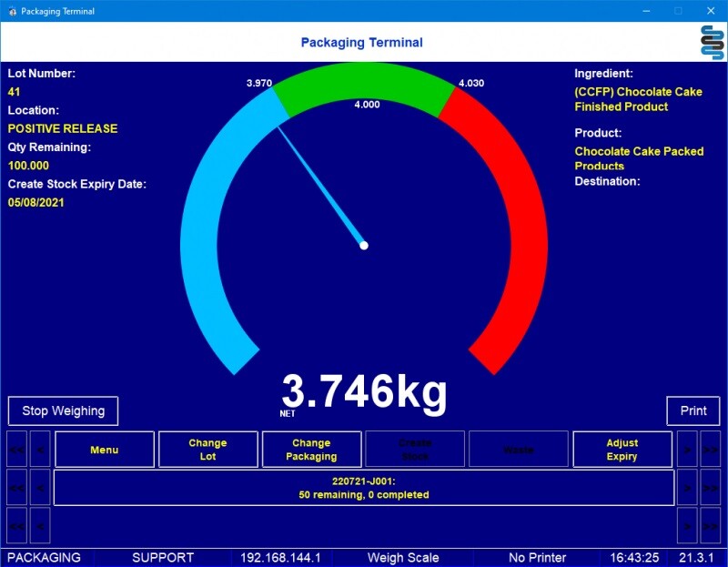Jump to last page in job list row
728x567 pixels.
(711, 488)
